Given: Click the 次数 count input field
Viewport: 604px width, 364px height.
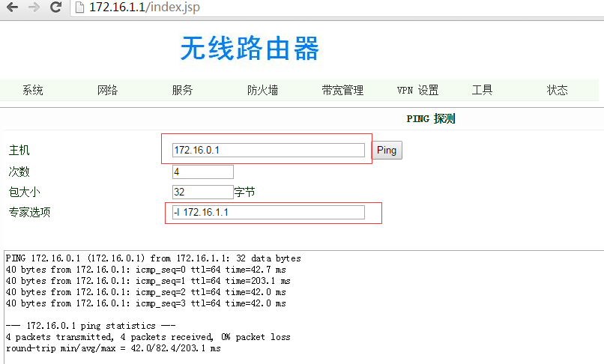Looking at the screenshot, I should (x=202, y=172).
